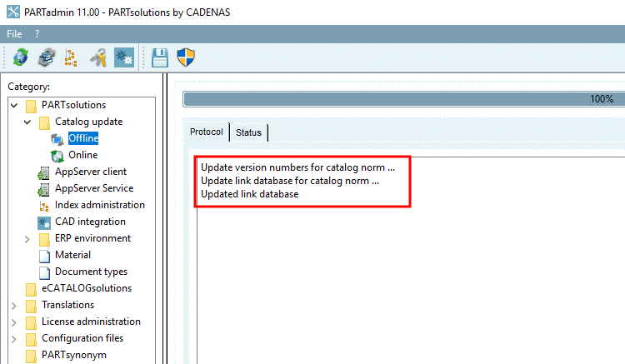Click the PARTsolutions folder icon

pyautogui.click(x=31, y=106)
